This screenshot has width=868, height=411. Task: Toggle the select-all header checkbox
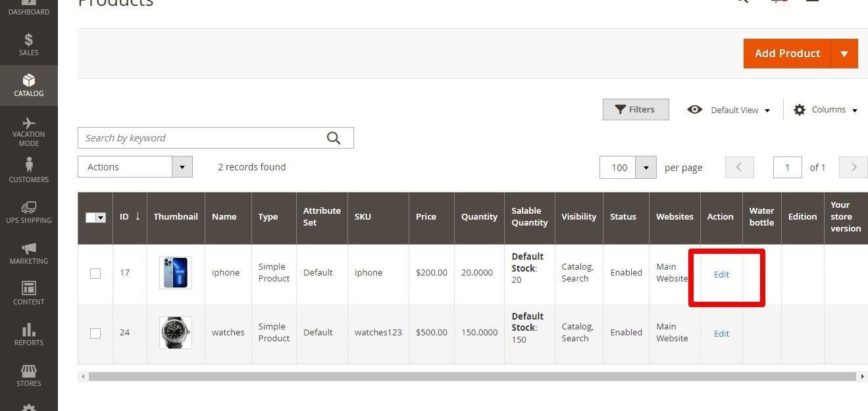click(91, 218)
